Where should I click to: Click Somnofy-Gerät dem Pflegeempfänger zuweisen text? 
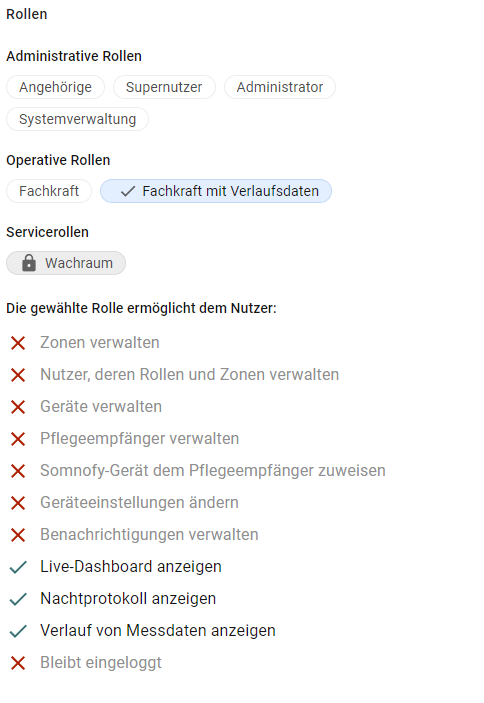213,471
